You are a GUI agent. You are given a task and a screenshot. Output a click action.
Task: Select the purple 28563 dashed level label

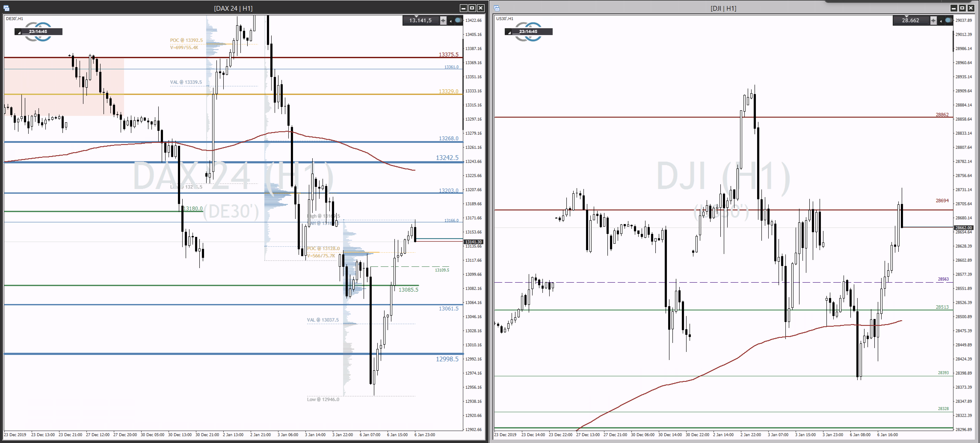click(943, 279)
